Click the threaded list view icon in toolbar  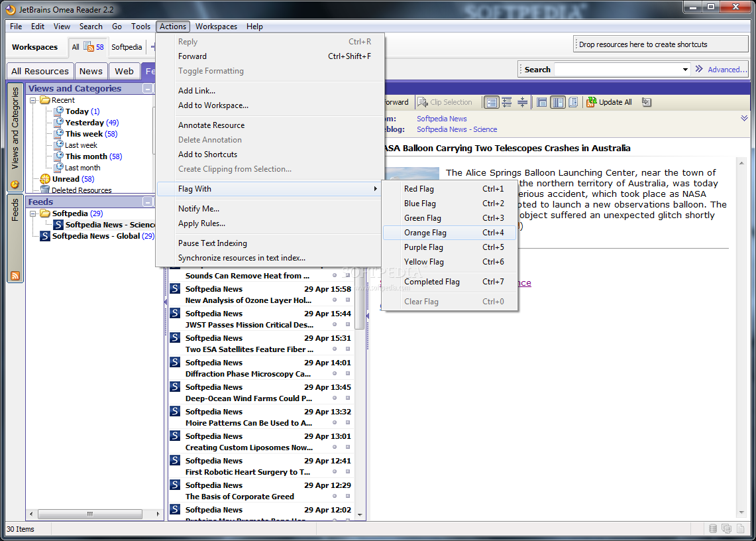tap(507, 102)
